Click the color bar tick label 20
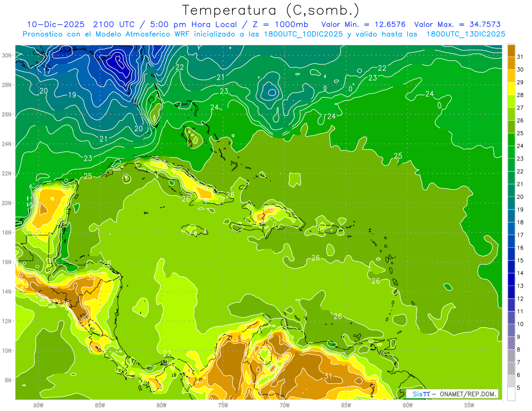The image size is (532, 411). click(520, 197)
